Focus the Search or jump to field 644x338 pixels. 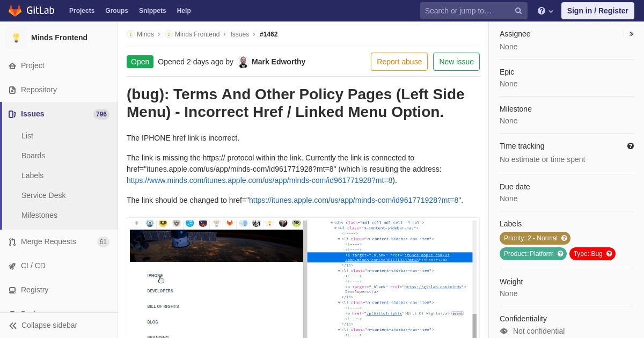473,11
